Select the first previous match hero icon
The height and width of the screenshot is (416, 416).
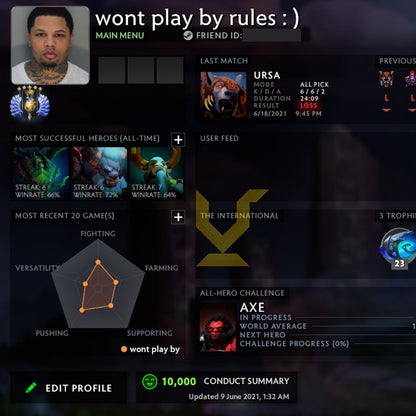[x=386, y=79]
